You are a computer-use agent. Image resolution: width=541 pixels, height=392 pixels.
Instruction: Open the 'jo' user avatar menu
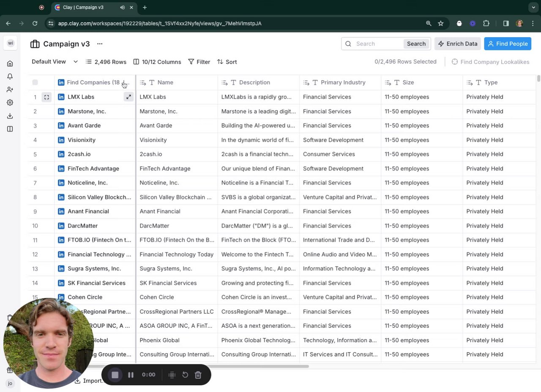point(10,384)
